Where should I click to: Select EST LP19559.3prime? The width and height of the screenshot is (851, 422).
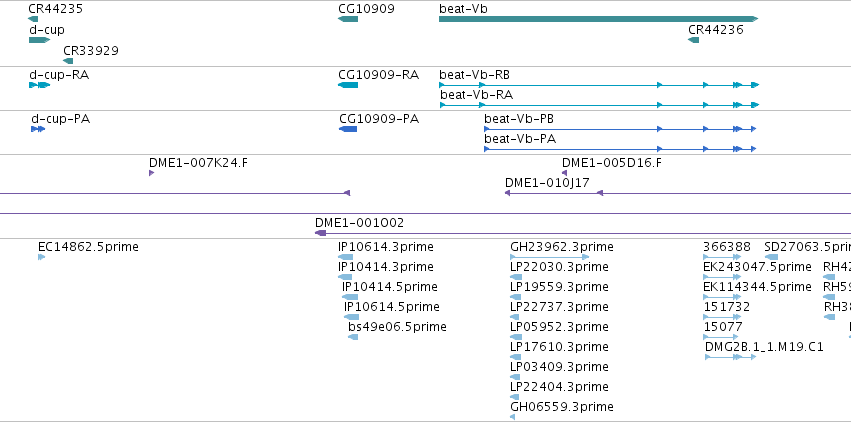[516, 297]
